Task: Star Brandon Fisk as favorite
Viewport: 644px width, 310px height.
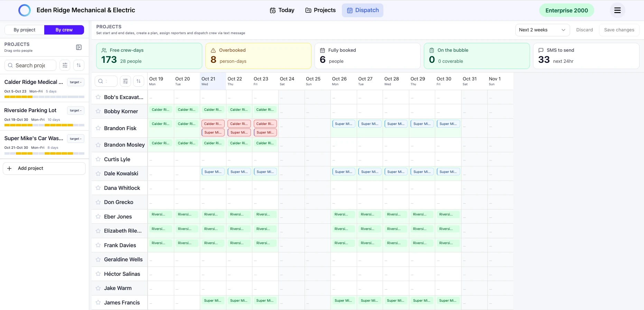Action: pos(98,128)
